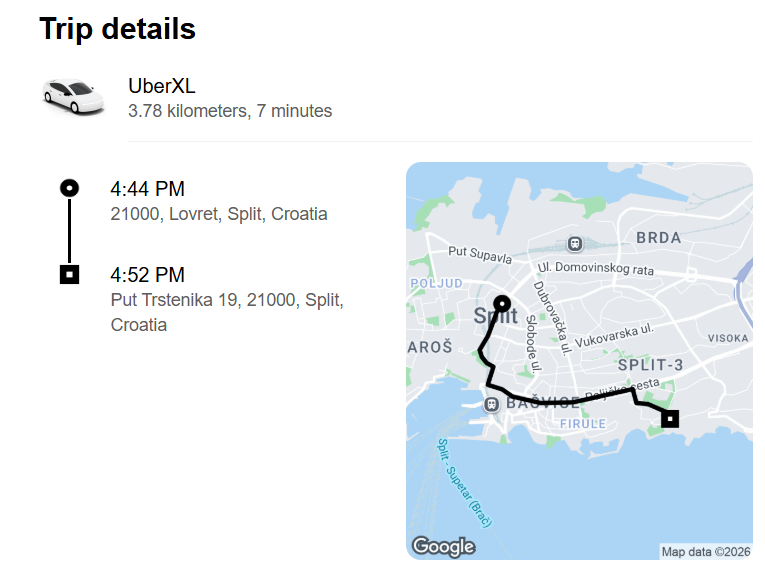Click the Vukovarska ul. street label
This screenshot has width=765, height=572.
coord(615,334)
